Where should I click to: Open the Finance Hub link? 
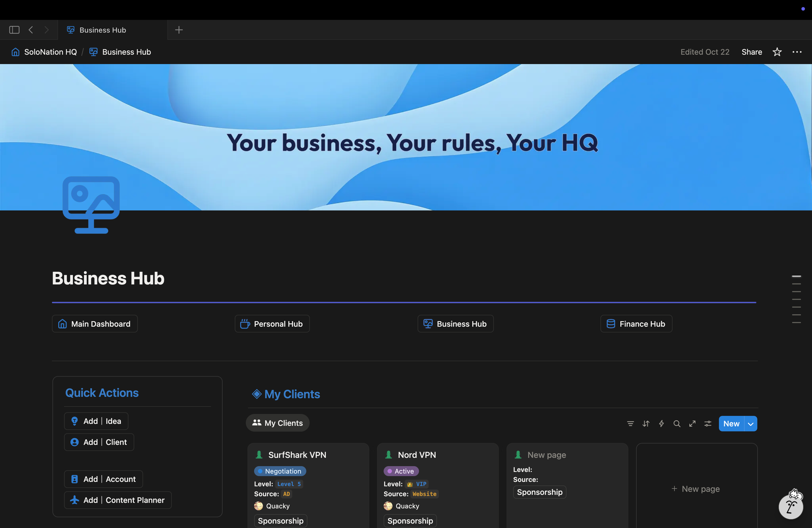tap(636, 324)
